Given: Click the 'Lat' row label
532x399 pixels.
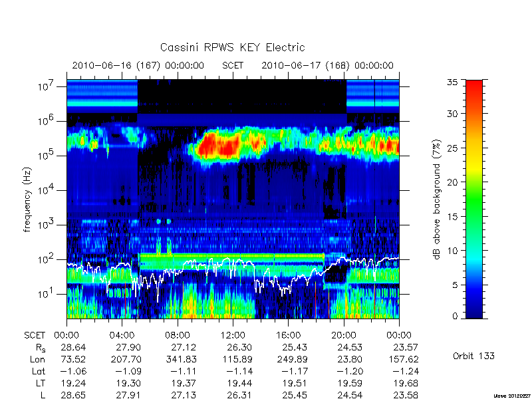Looking at the screenshot, I should (x=39, y=372).
